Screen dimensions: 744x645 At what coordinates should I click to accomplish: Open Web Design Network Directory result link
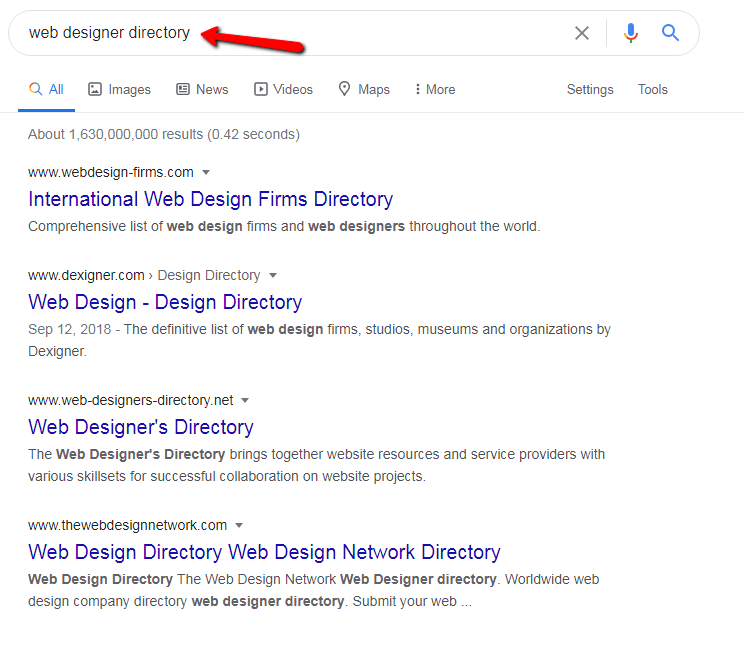[264, 552]
